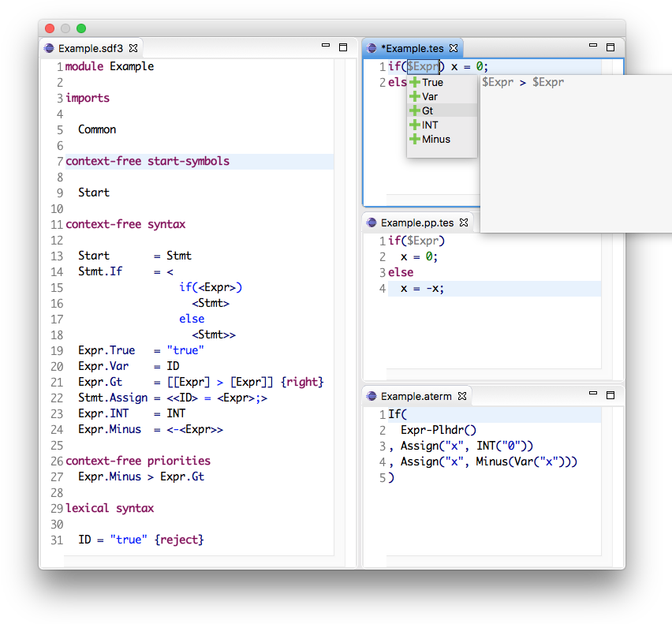672x624 pixels.
Task: Minimize the Example.tes editor pane
Action: tap(593, 45)
